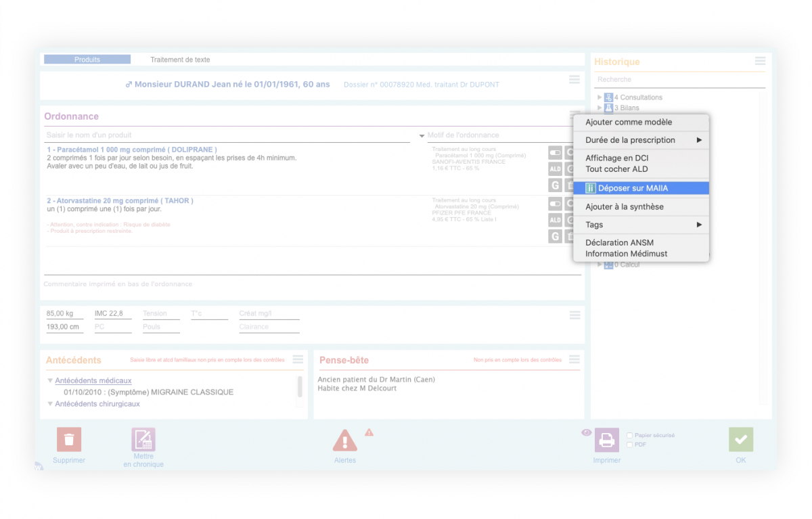Click the Pouls field
This screenshot has height=519, width=812.
161,328
